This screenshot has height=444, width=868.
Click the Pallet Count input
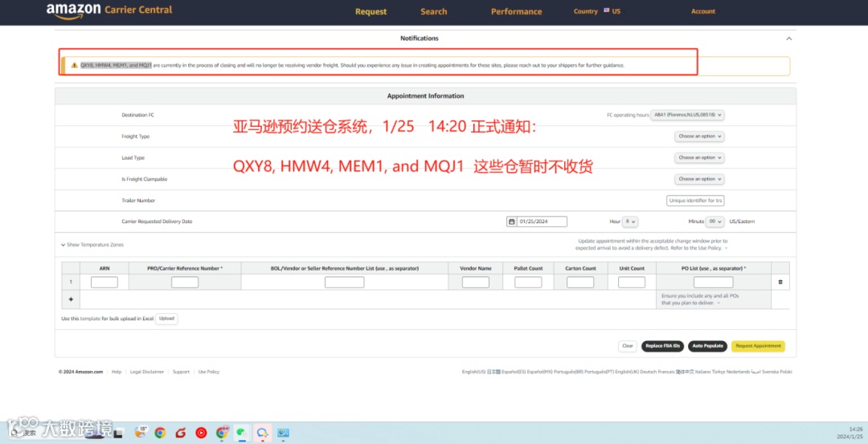(528, 282)
